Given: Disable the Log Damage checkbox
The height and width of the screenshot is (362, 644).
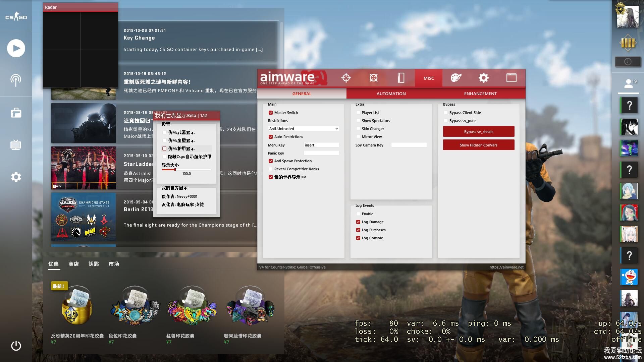Looking at the screenshot, I should [x=358, y=222].
